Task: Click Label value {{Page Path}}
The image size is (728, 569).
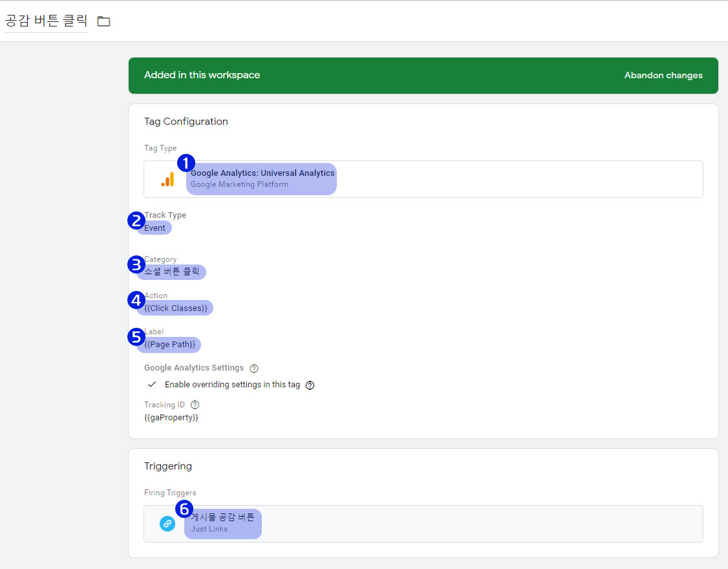Action: click(x=169, y=345)
